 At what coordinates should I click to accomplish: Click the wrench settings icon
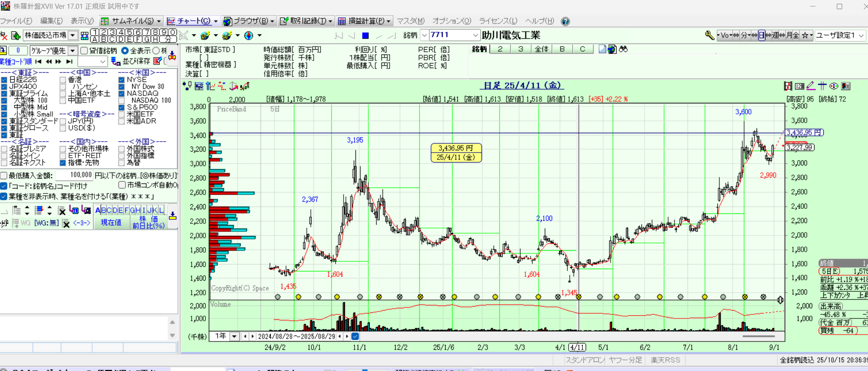tap(709, 35)
